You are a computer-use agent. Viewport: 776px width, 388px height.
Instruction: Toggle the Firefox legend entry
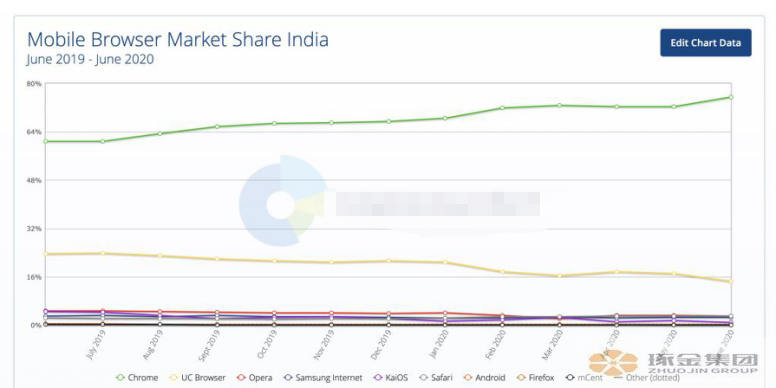(x=535, y=378)
